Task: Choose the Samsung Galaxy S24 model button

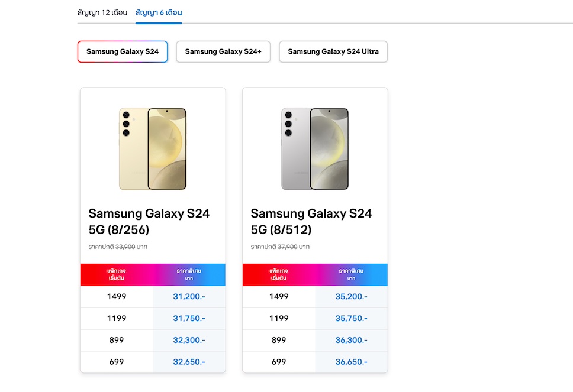Action: click(x=123, y=51)
